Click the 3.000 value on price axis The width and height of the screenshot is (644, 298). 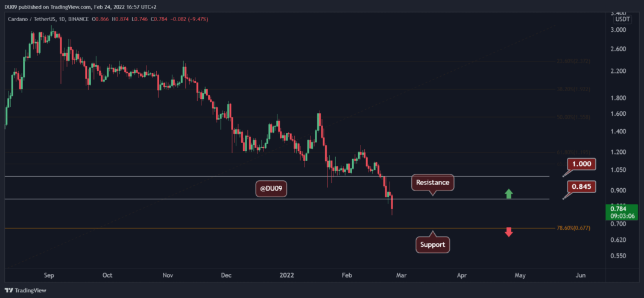618,30
